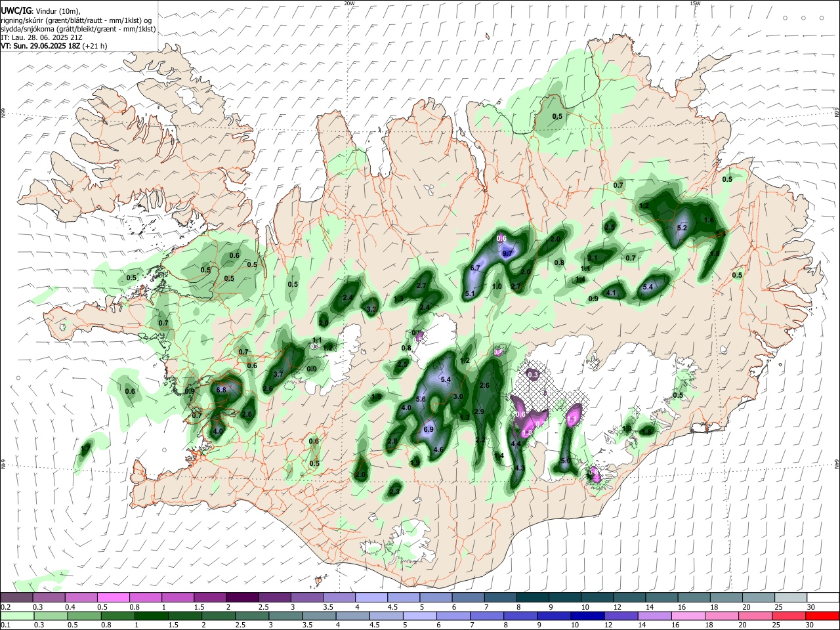Click the 'rigning/skúrir' legend description line
Viewport: 840px width, 630px height.
[76, 20]
